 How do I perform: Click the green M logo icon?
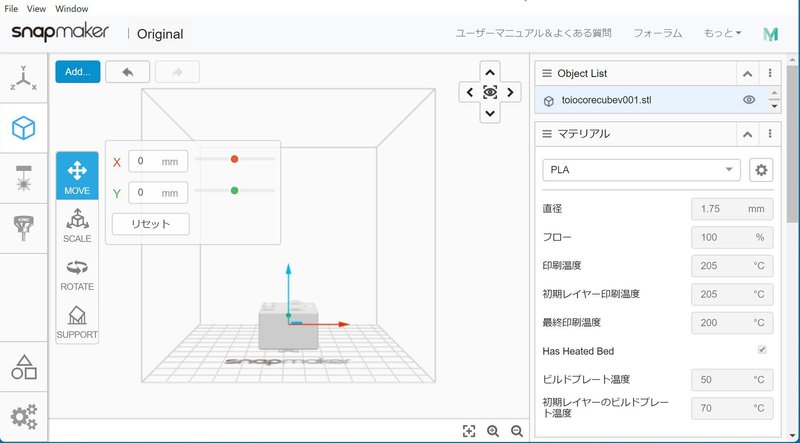(770, 34)
